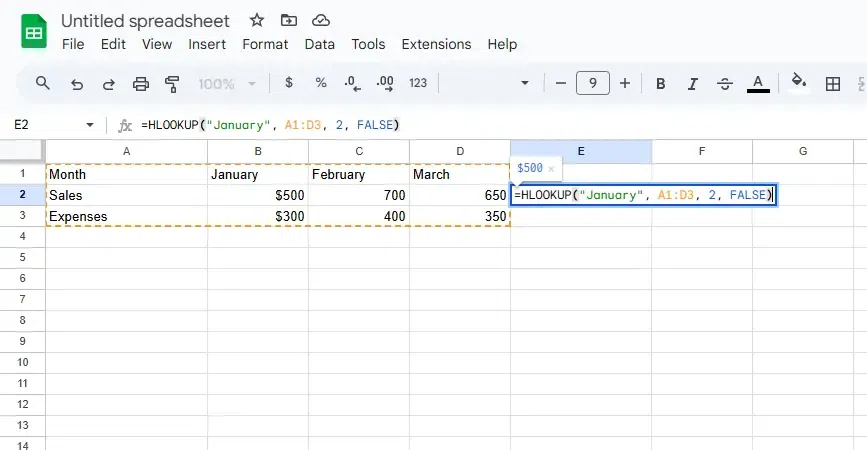Click the print icon

click(141, 84)
